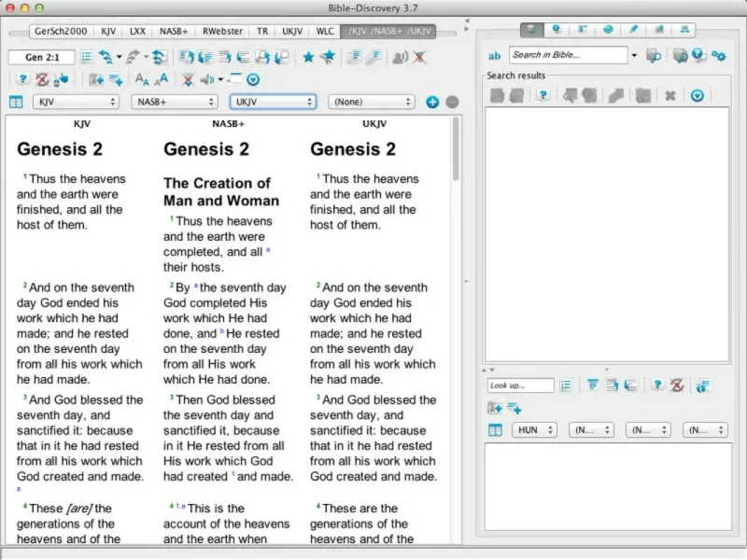Expand the HUN dictionary dropdown
The image size is (747, 560).
pos(533,430)
